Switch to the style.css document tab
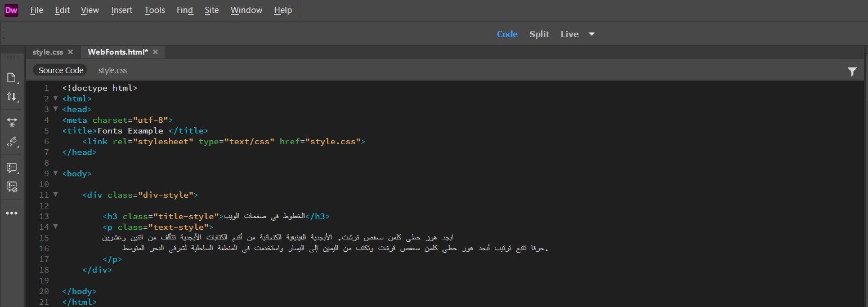 pos(48,52)
